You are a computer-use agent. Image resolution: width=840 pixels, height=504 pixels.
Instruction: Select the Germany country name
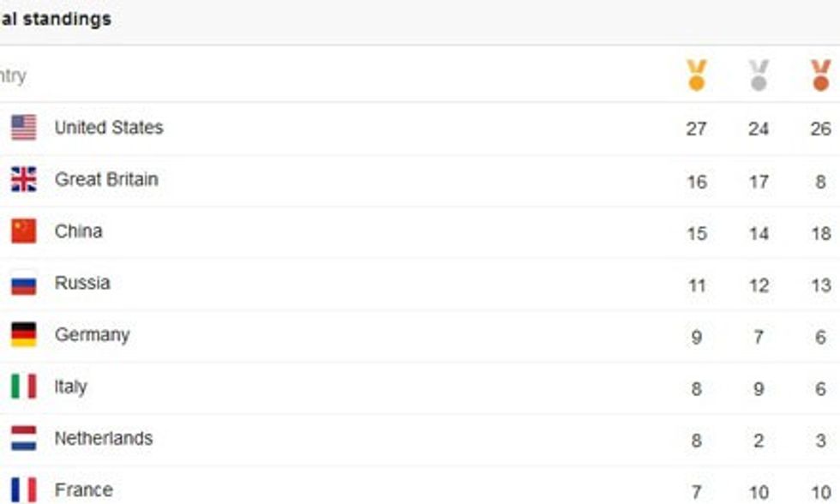(92, 334)
